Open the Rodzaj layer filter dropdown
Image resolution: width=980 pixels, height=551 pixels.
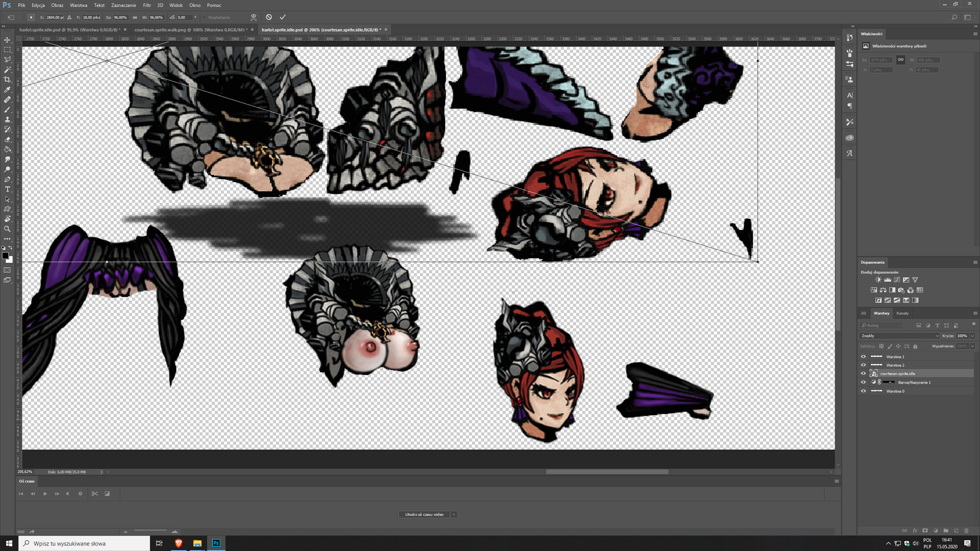[881, 325]
